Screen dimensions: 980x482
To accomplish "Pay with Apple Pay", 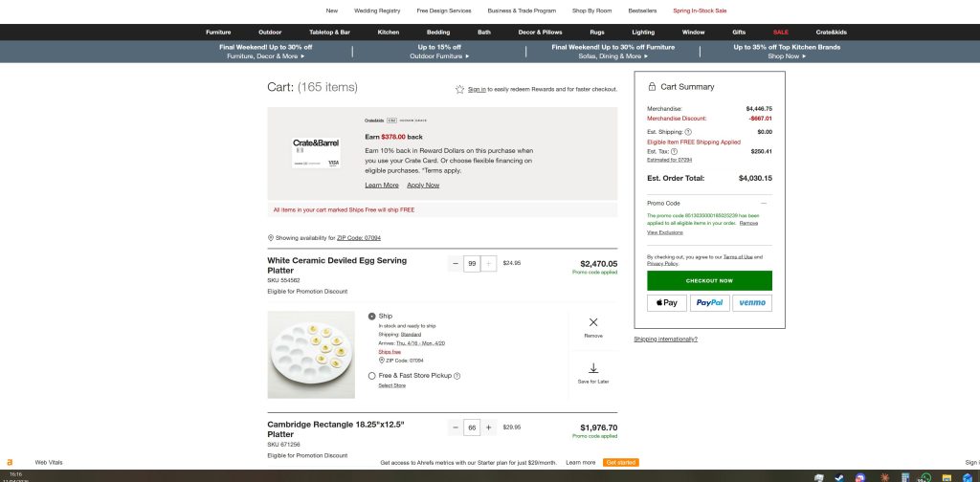I will click(x=667, y=302).
